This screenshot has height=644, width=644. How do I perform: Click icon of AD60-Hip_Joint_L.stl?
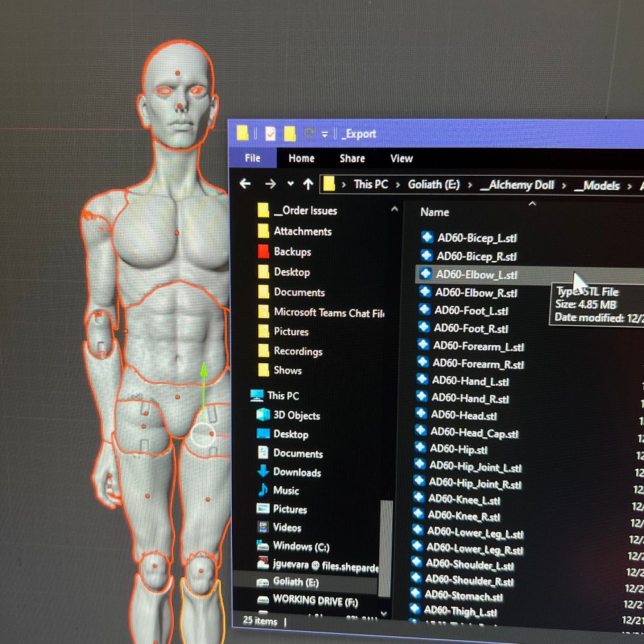coord(419,464)
